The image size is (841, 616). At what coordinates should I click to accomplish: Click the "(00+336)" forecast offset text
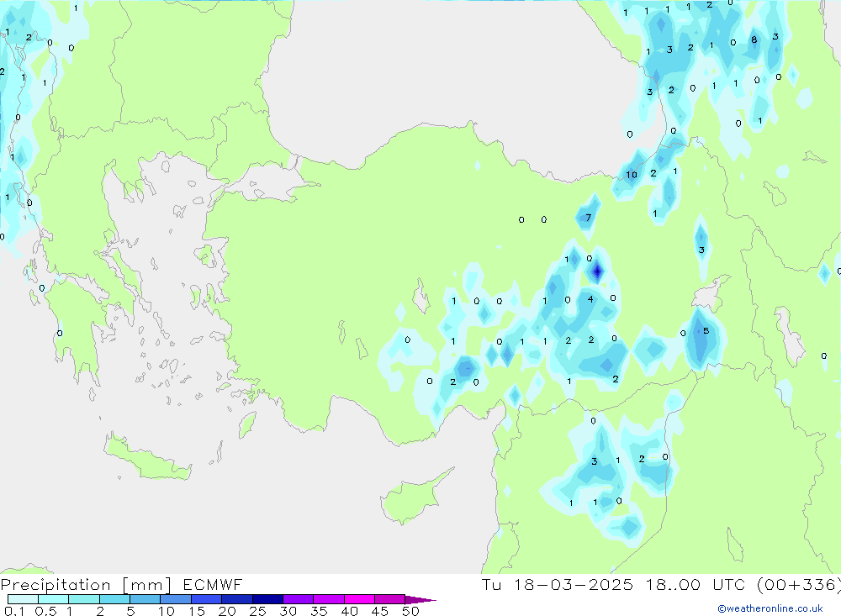(799, 584)
